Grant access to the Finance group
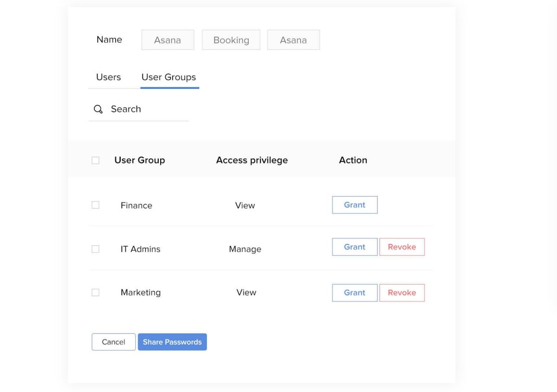557x392 pixels. (x=355, y=205)
